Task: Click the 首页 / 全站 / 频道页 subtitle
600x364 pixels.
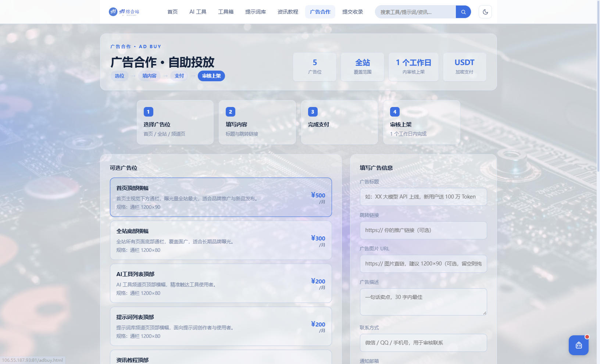Action: point(164,134)
